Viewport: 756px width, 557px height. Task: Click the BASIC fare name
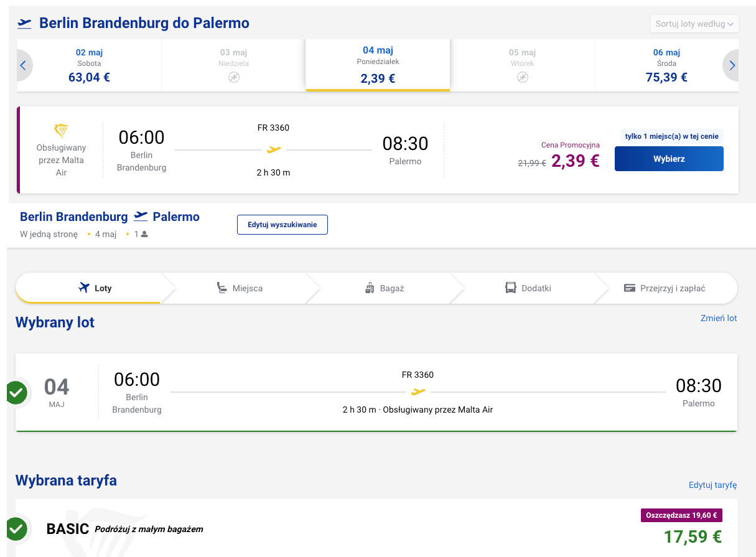tap(68, 530)
